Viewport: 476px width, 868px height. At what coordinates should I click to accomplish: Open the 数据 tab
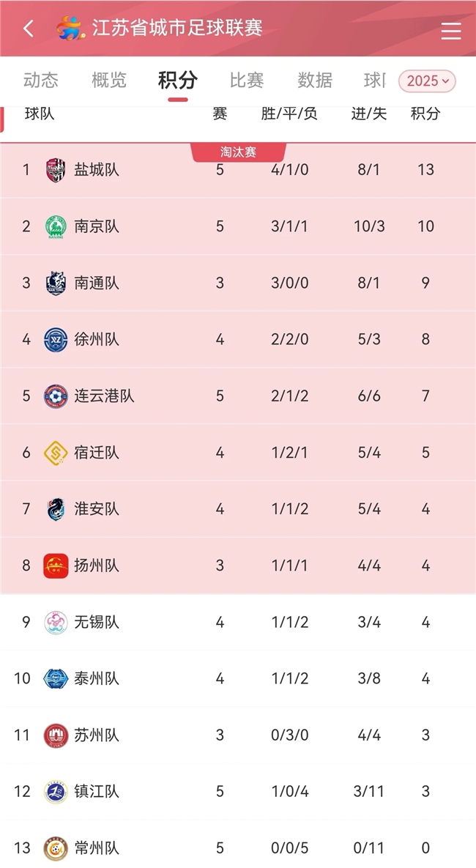click(x=315, y=81)
